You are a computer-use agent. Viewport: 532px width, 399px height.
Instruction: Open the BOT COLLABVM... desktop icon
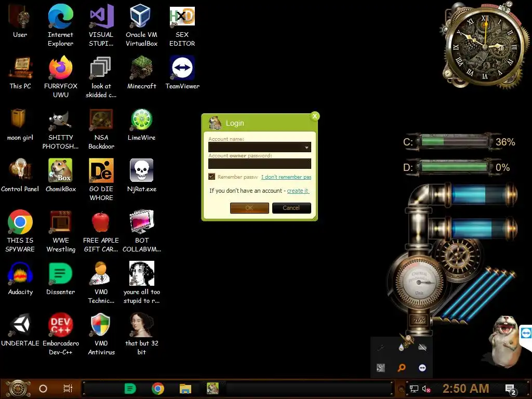click(141, 231)
